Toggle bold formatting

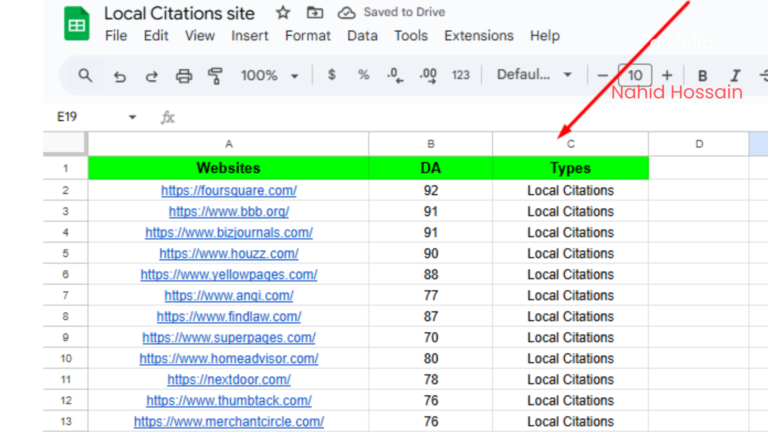tap(702, 75)
